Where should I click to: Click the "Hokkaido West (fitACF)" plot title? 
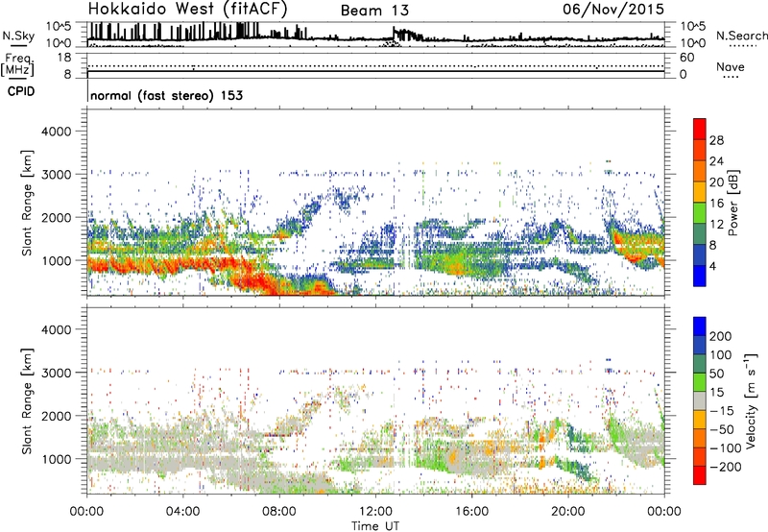[x=187, y=9]
